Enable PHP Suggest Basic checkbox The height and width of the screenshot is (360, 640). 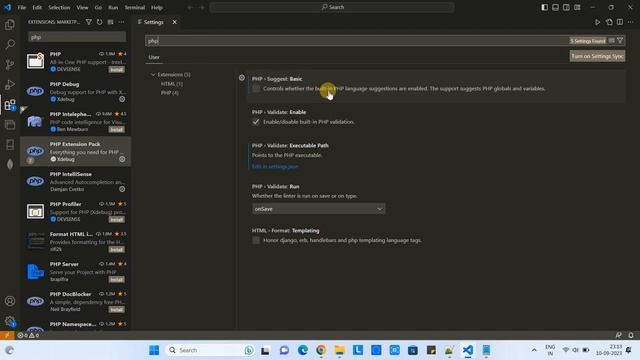pos(256,89)
